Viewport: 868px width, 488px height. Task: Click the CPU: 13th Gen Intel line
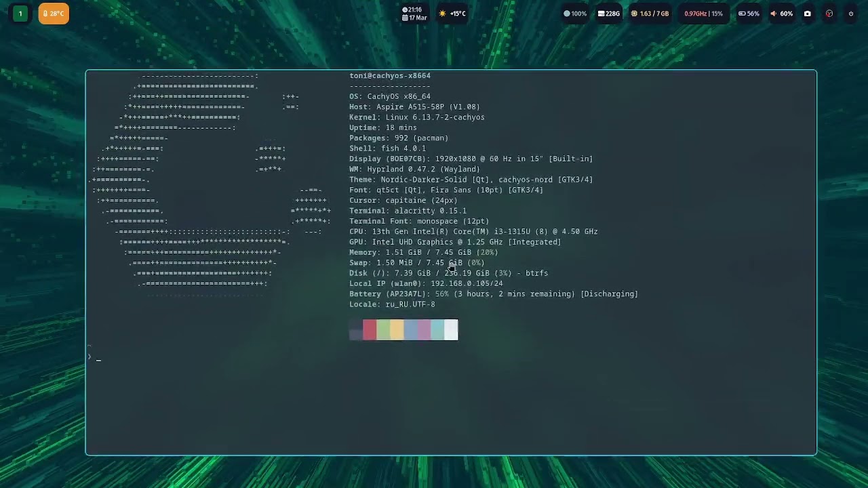point(473,232)
